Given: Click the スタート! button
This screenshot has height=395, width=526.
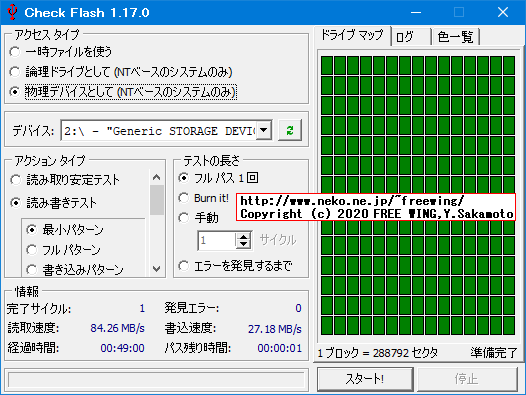Looking at the screenshot, I should coord(365,379).
